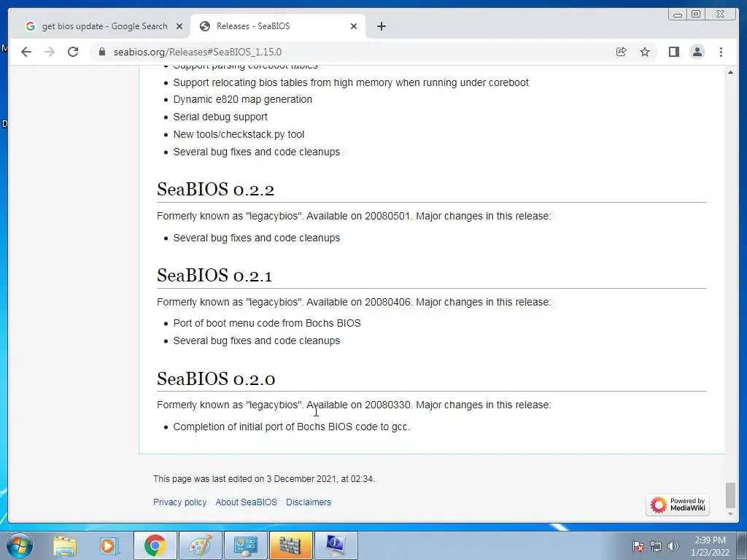
Task: Launch Windows Media Player from taskbar
Action: pos(108,545)
